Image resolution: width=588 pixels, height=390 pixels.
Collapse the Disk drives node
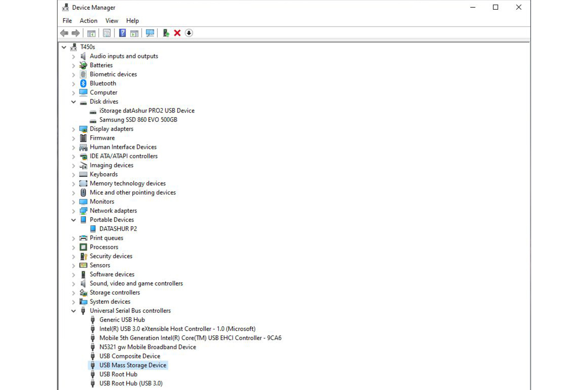coord(73,102)
